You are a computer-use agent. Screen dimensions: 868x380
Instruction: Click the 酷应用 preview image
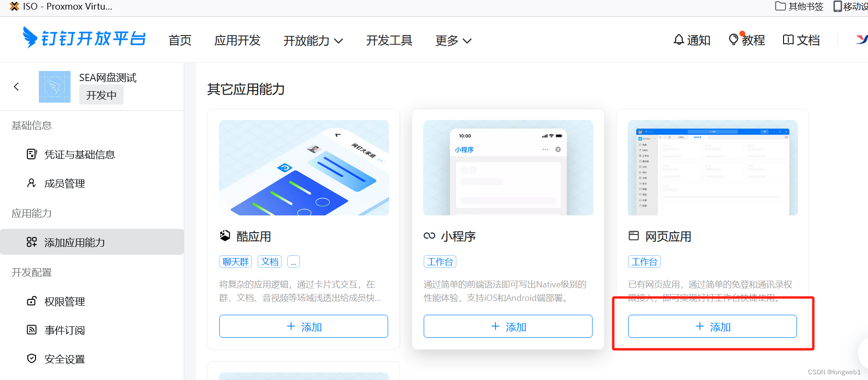(304, 167)
